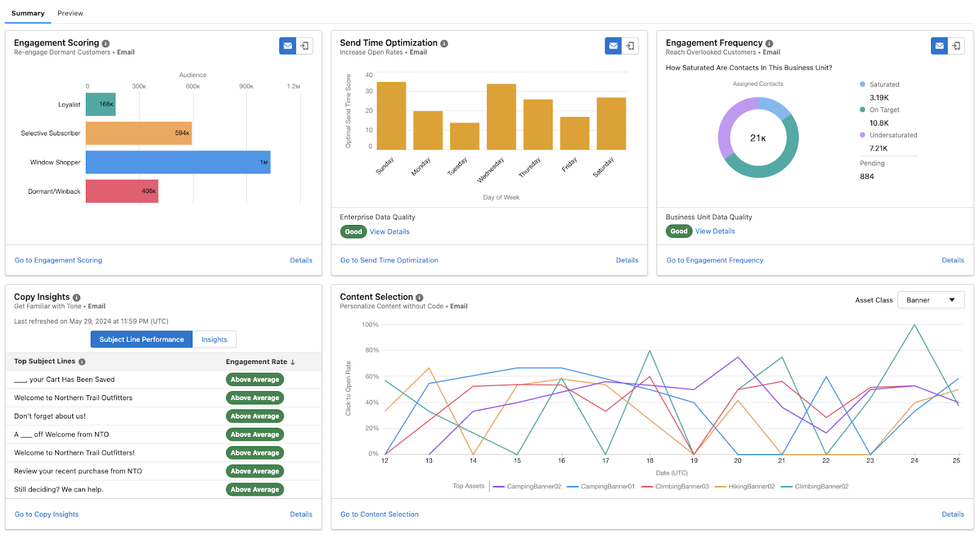The width and height of the screenshot is (980, 535).
Task: Switch to the Preview tab
Action: click(x=70, y=13)
